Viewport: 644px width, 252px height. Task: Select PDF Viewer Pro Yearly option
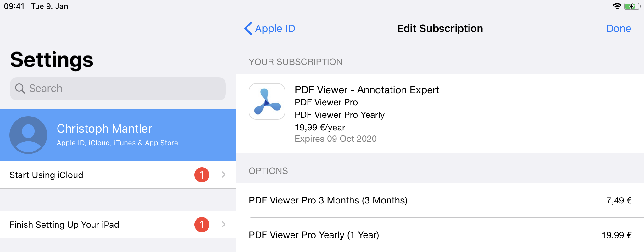(440, 235)
